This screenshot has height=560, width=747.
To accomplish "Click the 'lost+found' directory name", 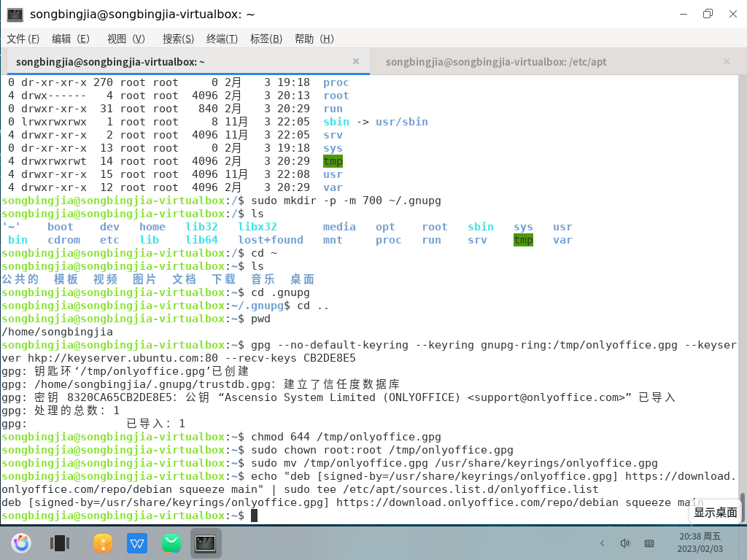I will 271,240.
